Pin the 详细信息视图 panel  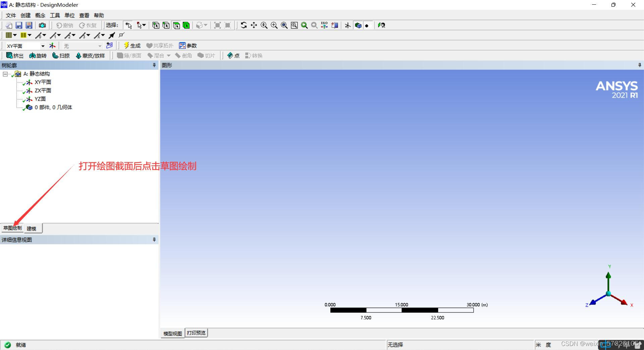coord(154,240)
